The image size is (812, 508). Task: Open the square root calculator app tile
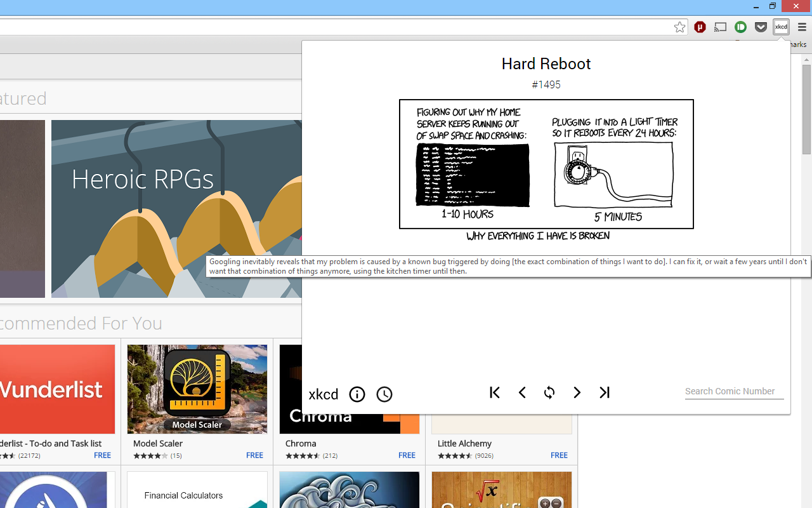(502, 490)
